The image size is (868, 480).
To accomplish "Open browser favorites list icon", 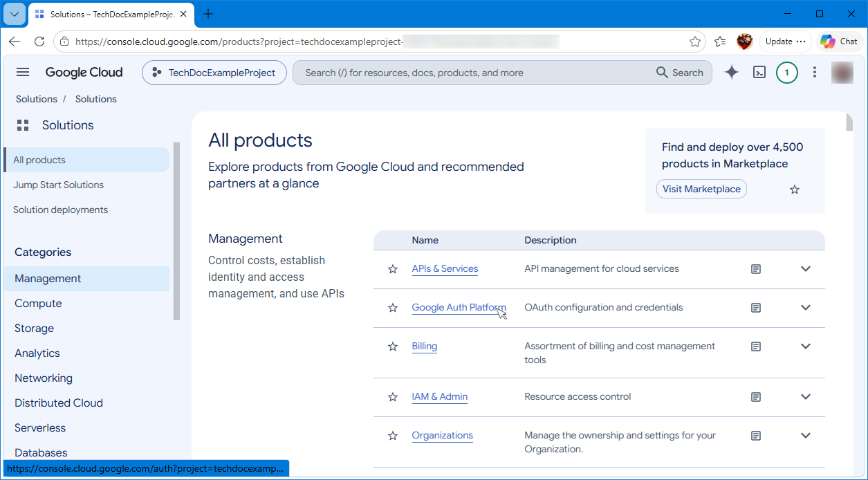I will tap(720, 41).
